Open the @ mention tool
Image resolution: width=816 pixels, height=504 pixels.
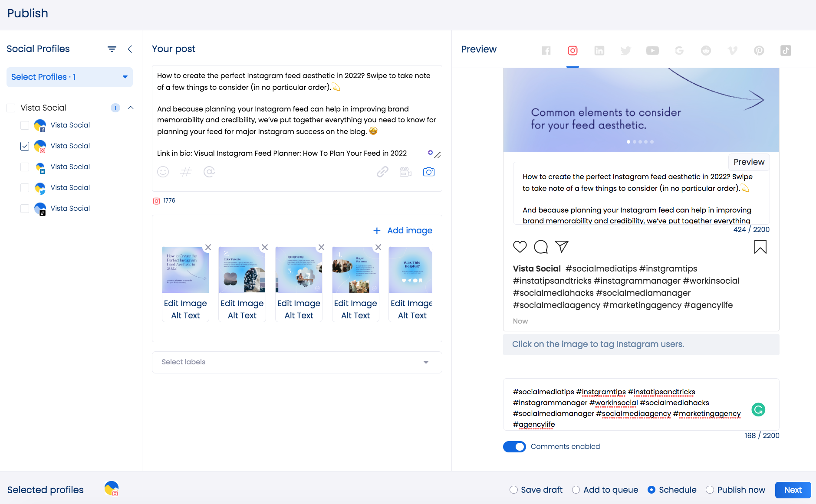point(210,172)
